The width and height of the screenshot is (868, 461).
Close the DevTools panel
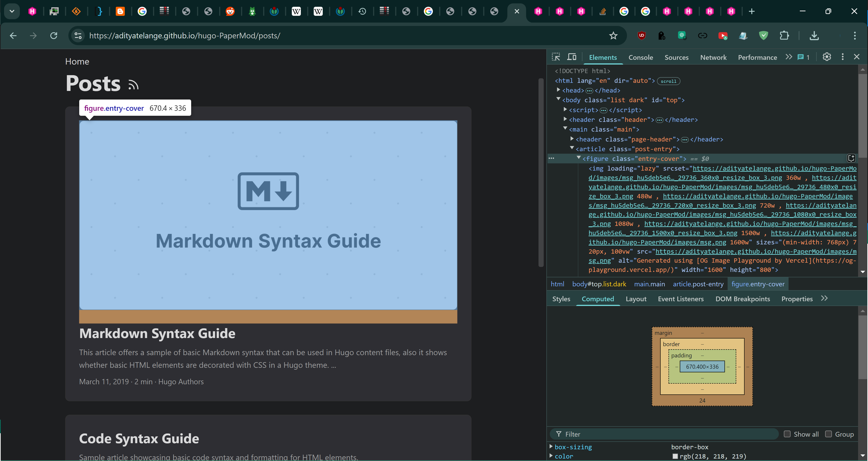coord(856,57)
